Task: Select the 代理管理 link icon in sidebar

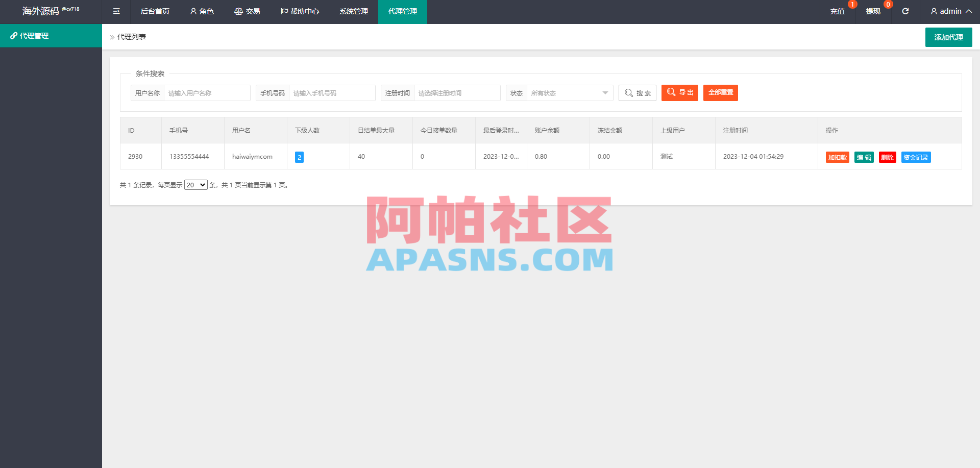Action: 14,36
